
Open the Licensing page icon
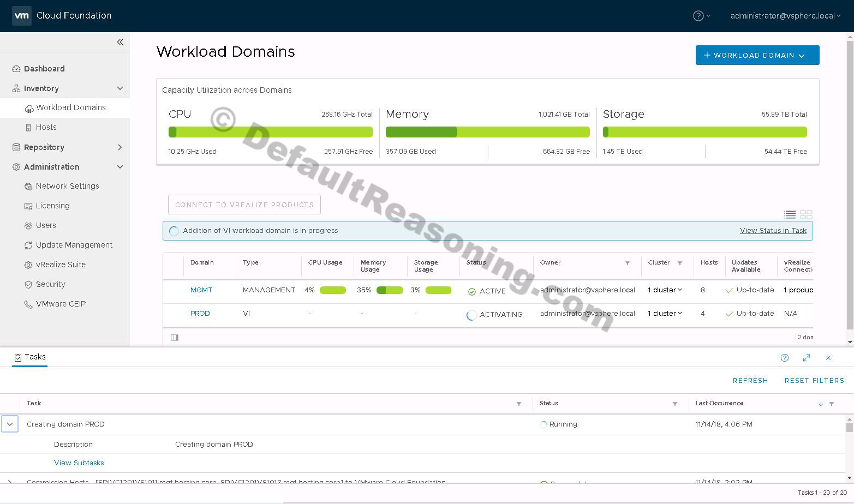(28, 206)
